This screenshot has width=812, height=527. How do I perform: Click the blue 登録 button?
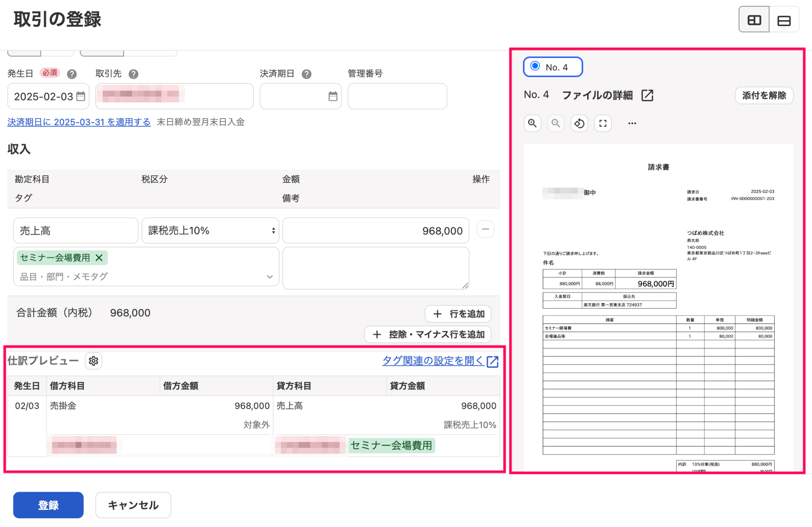[x=48, y=505]
